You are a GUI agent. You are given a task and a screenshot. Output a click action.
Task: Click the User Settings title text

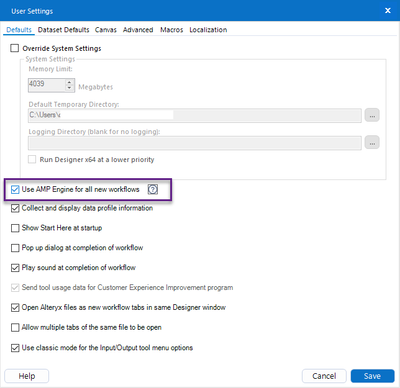pos(32,11)
